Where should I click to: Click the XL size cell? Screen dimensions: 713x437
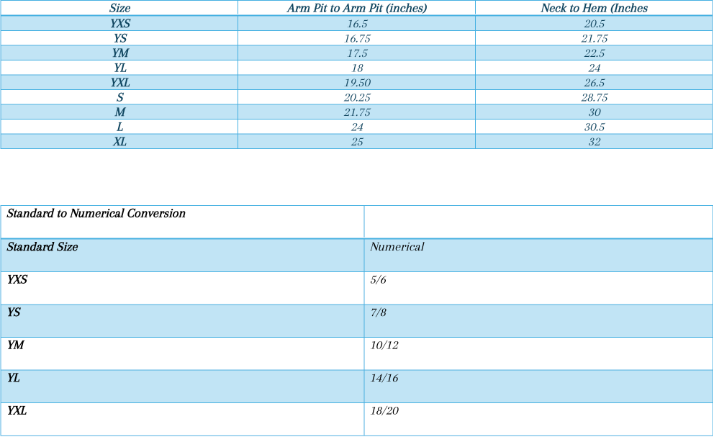point(119,142)
